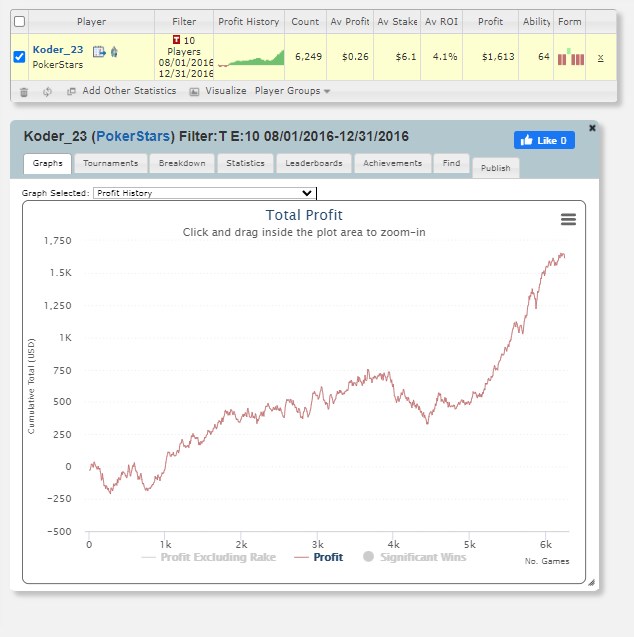Toggle the select-all checkbox in the table header

tap(19, 21)
